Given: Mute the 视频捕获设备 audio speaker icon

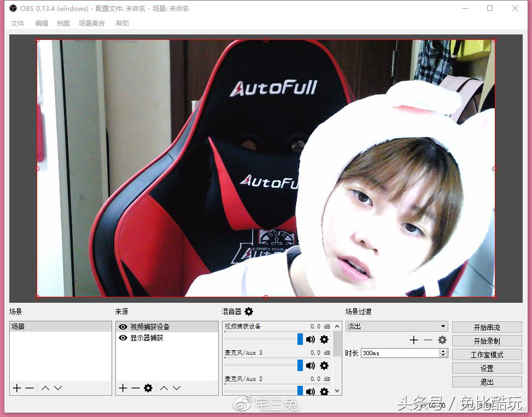Looking at the screenshot, I should [x=311, y=339].
